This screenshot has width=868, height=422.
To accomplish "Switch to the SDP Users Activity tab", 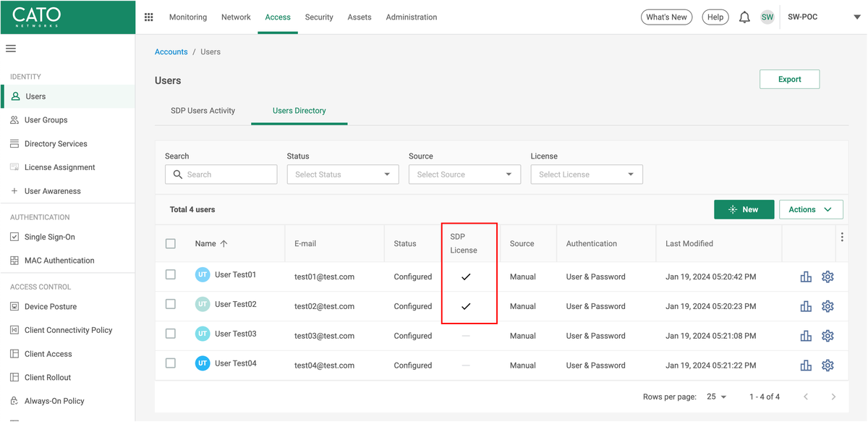I will point(203,111).
